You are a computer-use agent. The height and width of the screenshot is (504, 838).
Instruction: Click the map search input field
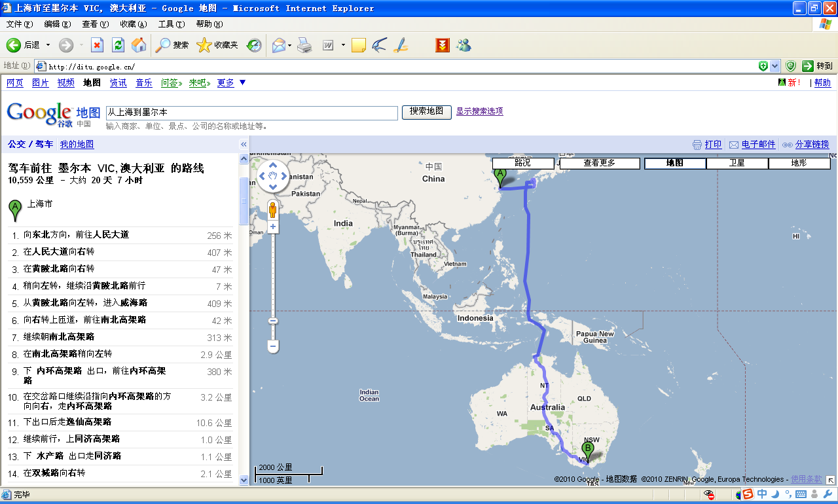click(x=252, y=113)
